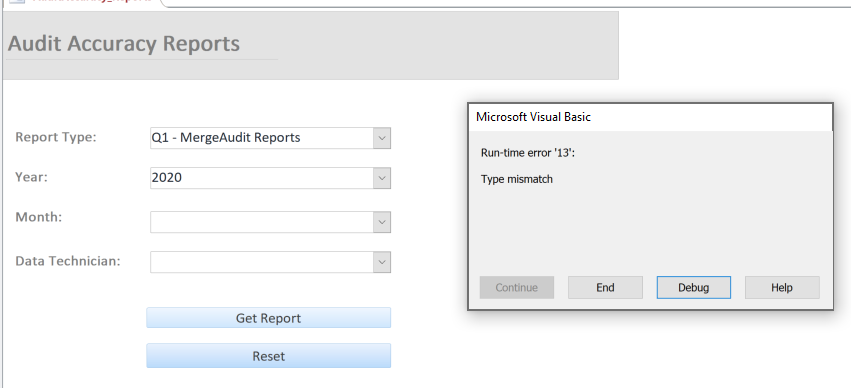
Task: Open the Report Type dropdown arrow
Action: [382, 138]
